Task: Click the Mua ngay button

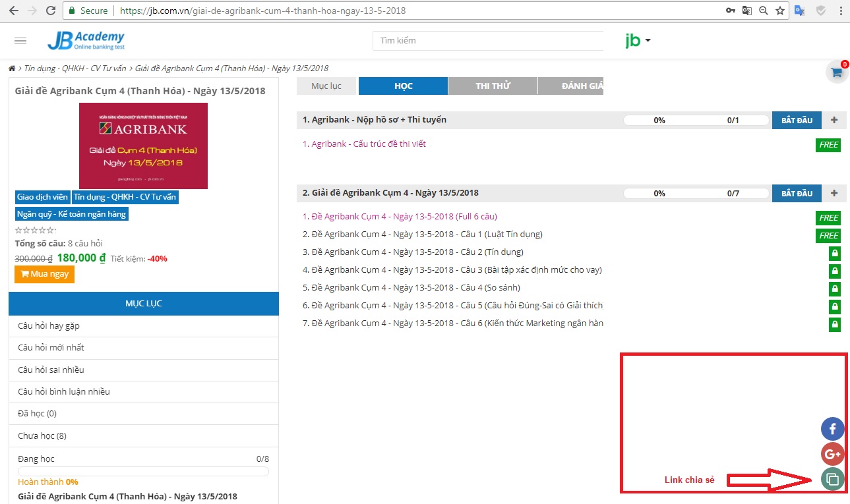Action: 44,274
